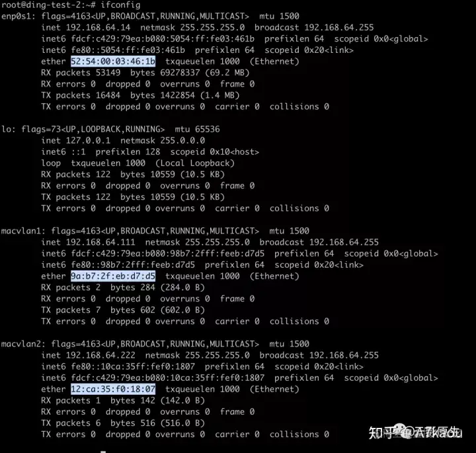Click the root@ding-test-2 prompt text
The image size is (476, 453).
coord(41,5)
